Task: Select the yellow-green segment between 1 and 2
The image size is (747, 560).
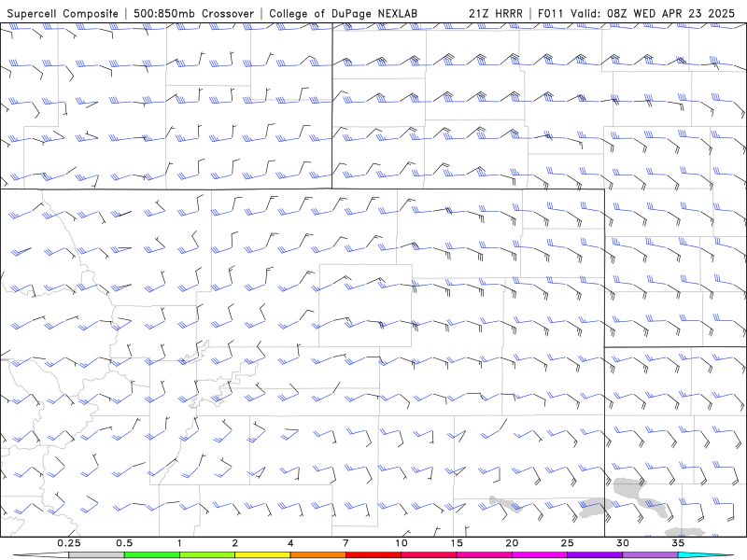Action: coord(207,555)
